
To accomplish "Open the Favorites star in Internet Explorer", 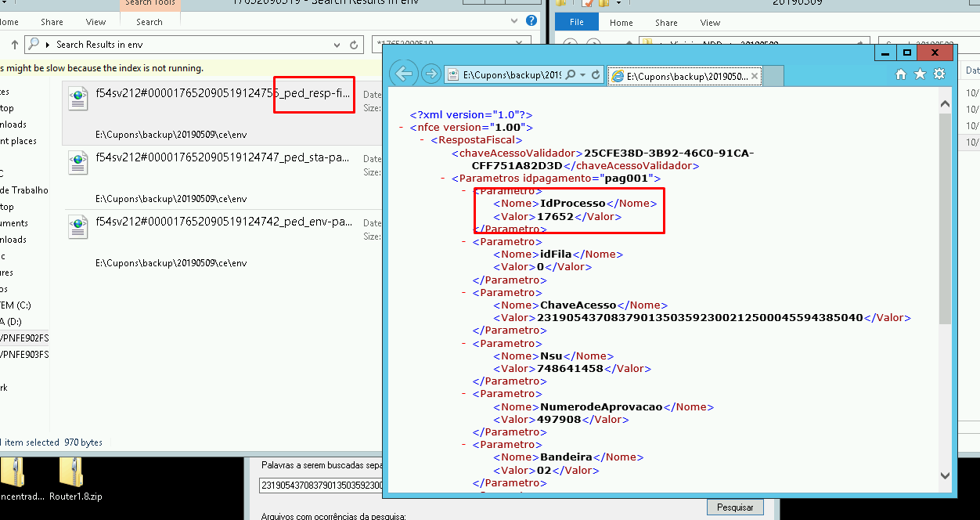I will [920, 74].
